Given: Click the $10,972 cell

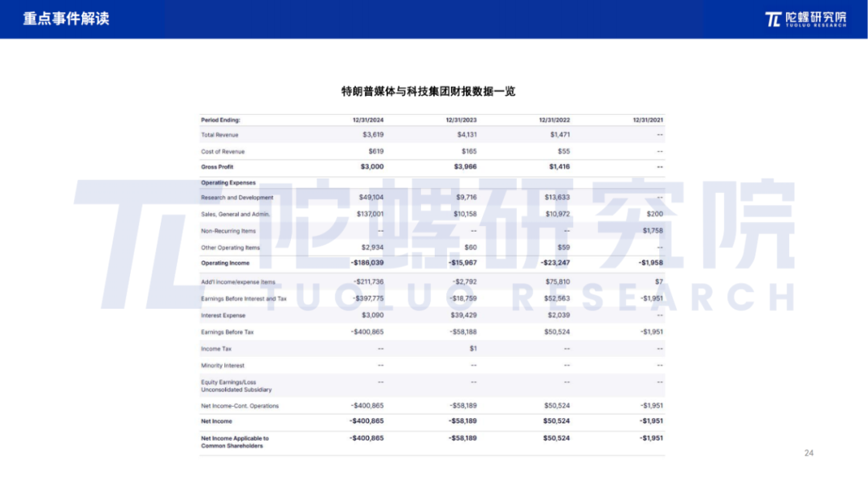Looking at the screenshot, I should point(558,214).
